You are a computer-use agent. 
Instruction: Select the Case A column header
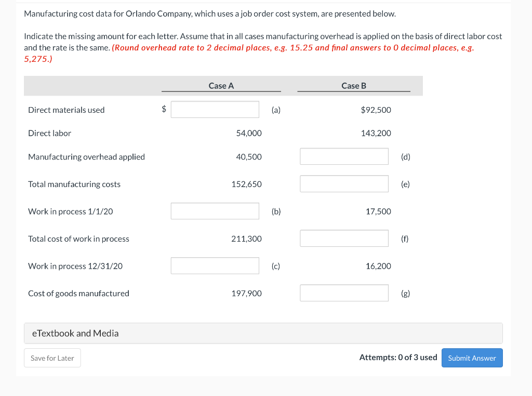point(221,86)
